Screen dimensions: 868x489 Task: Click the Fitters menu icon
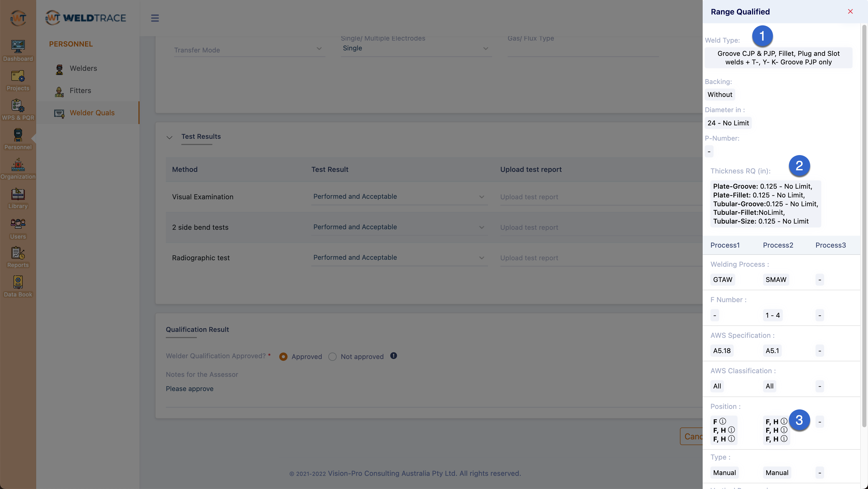pyautogui.click(x=59, y=91)
